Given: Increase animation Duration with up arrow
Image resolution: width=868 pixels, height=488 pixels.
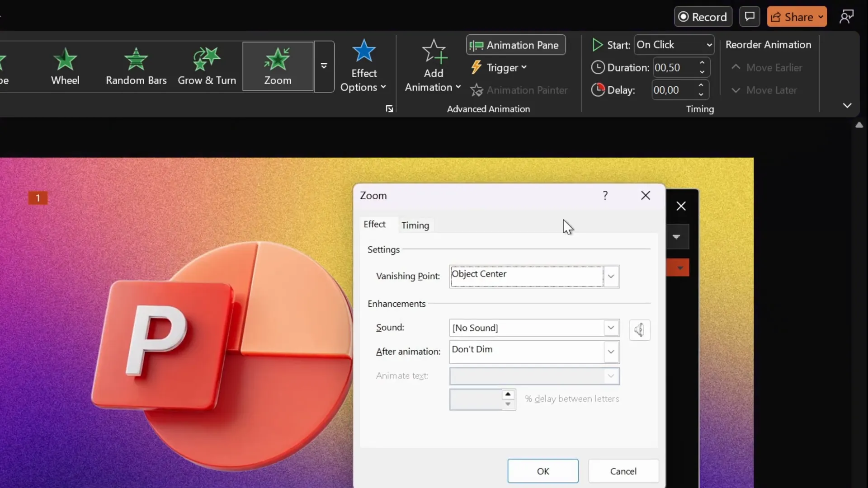Looking at the screenshot, I should click(702, 62).
